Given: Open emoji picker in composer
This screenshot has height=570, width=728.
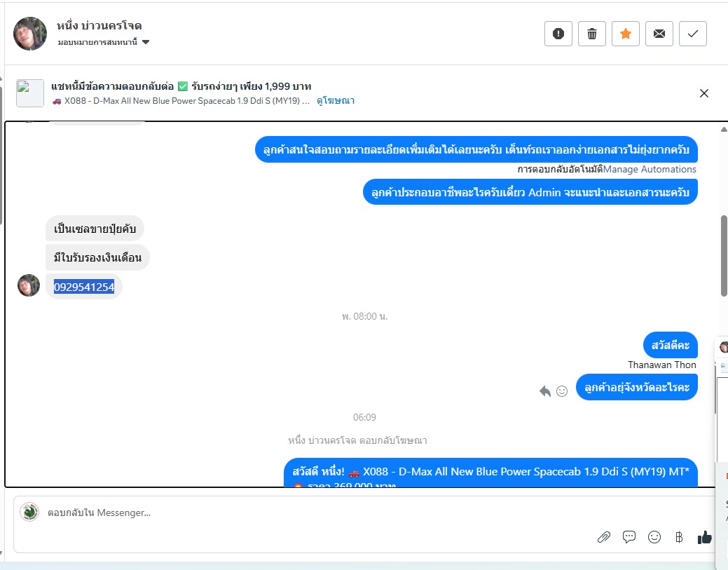Looking at the screenshot, I should coord(654,537).
